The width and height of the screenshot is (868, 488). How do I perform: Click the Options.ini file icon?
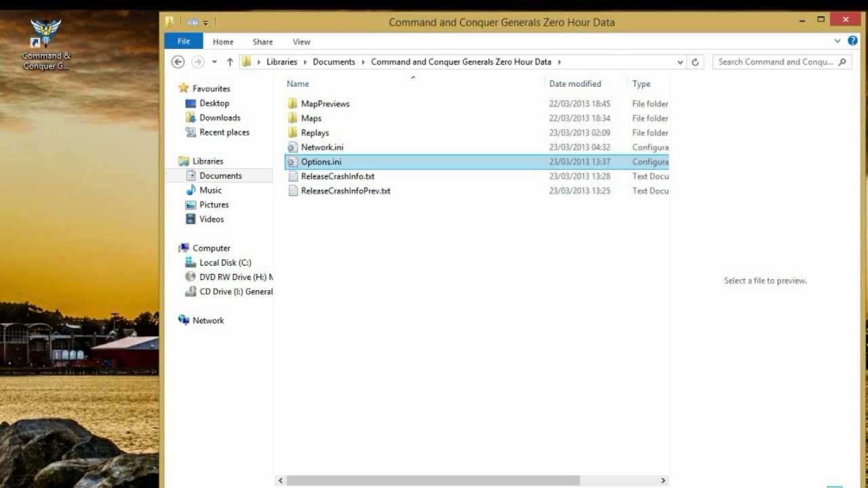292,162
